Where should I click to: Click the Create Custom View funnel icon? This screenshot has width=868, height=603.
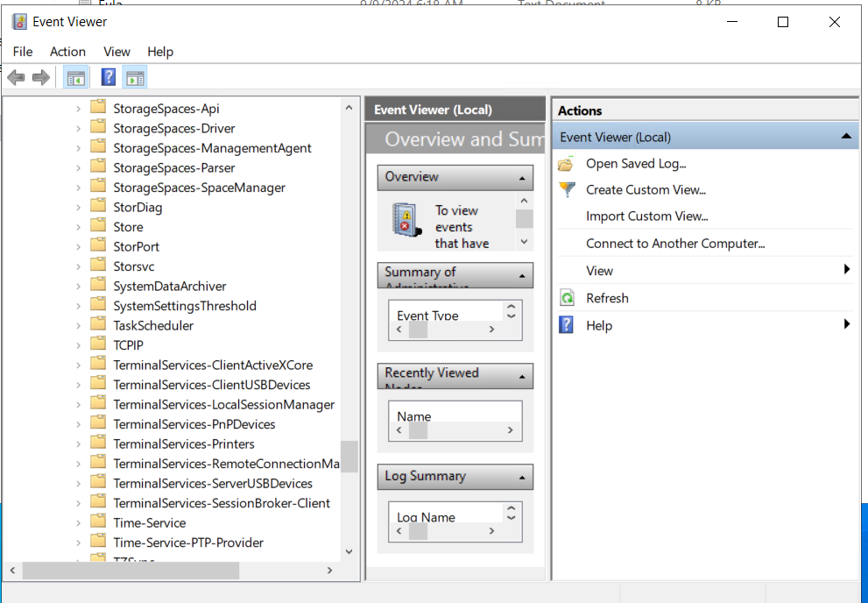[x=567, y=190]
